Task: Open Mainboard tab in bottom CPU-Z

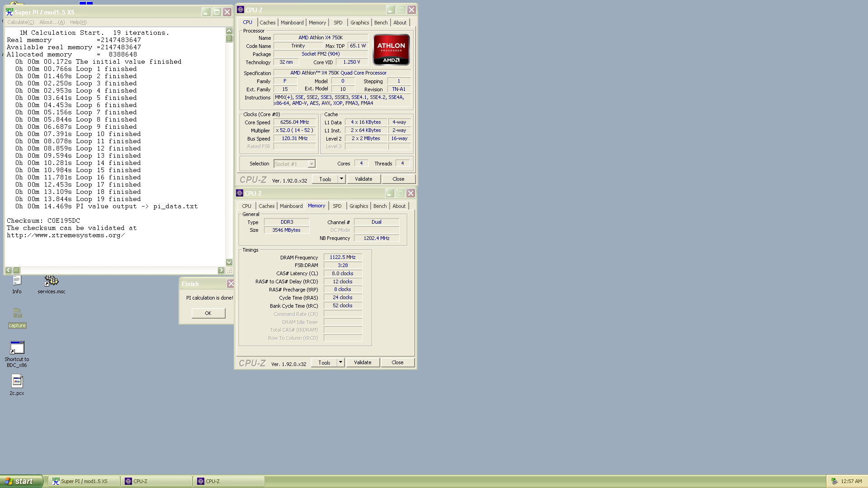Action: (x=291, y=206)
